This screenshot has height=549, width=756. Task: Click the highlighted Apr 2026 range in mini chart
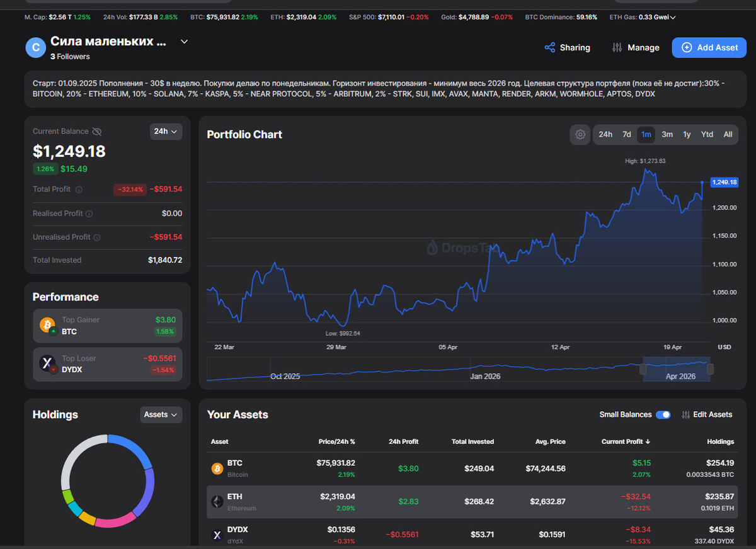click(x=677, y=369)
